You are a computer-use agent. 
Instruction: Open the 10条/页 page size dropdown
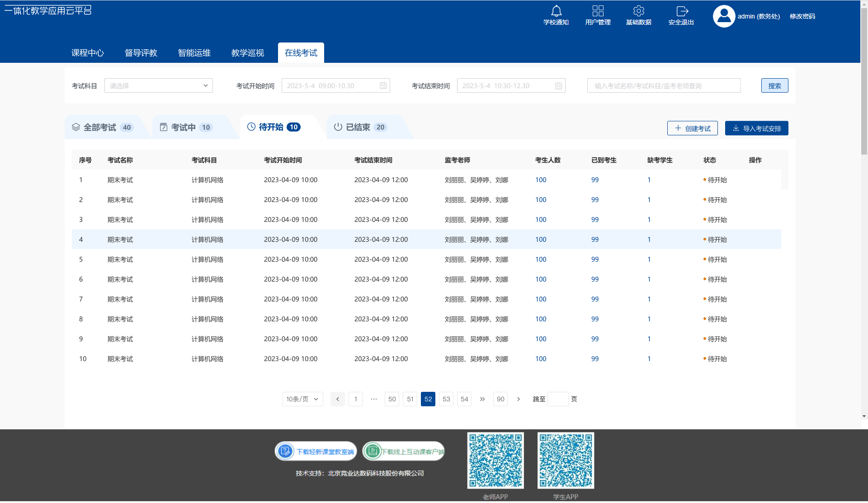point(303,399)
